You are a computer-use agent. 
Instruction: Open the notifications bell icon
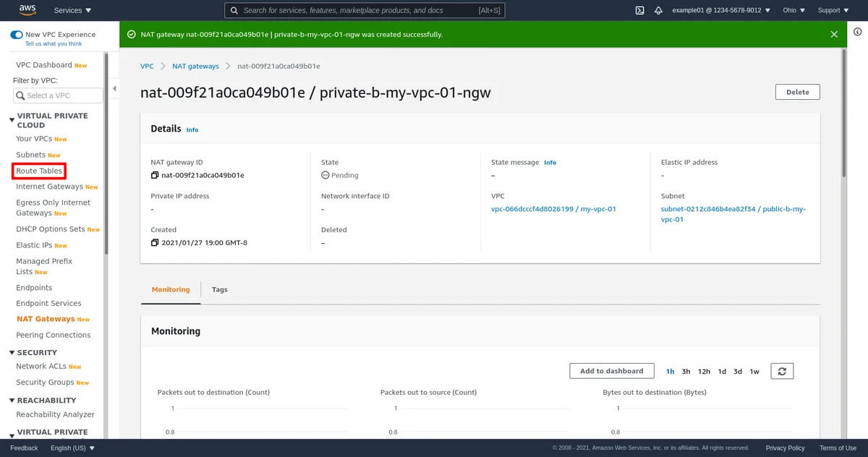click(658, 10)
